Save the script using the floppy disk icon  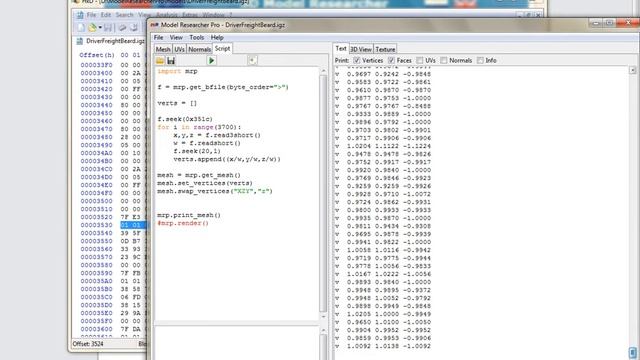click(171, 61)
